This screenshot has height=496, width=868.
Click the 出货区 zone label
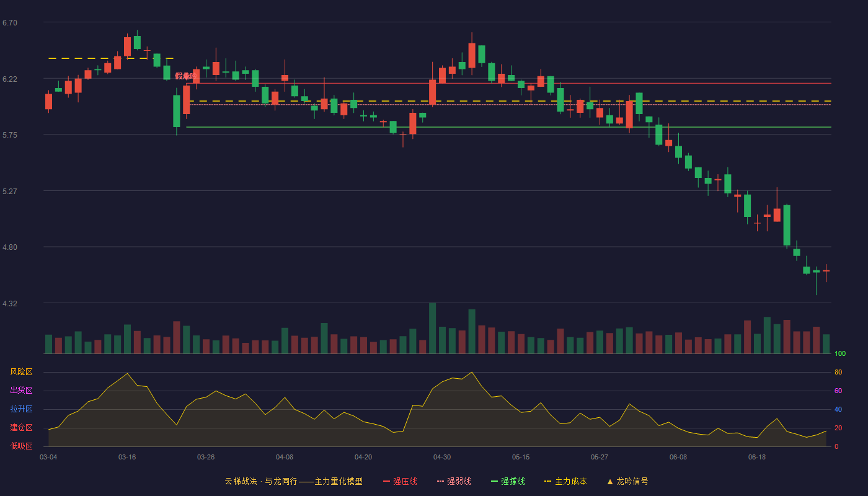(x=21, y=391)
